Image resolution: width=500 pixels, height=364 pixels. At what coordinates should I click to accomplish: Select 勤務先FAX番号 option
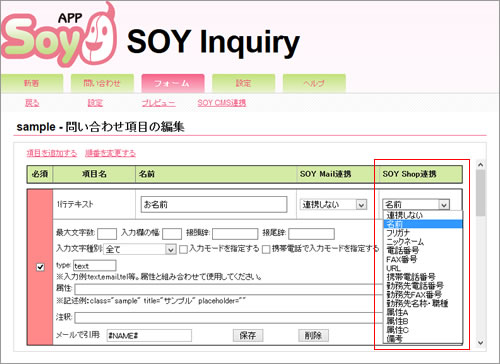pos(423,295)
